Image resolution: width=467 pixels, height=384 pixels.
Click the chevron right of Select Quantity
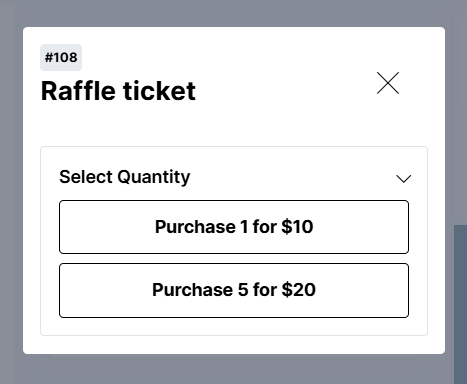point(403,179)
